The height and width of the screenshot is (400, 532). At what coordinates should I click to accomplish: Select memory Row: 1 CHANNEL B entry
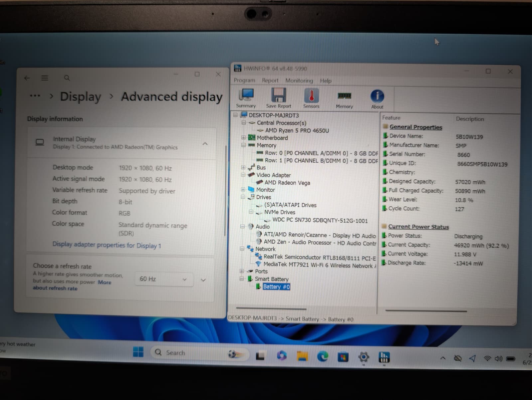point(321,160)
